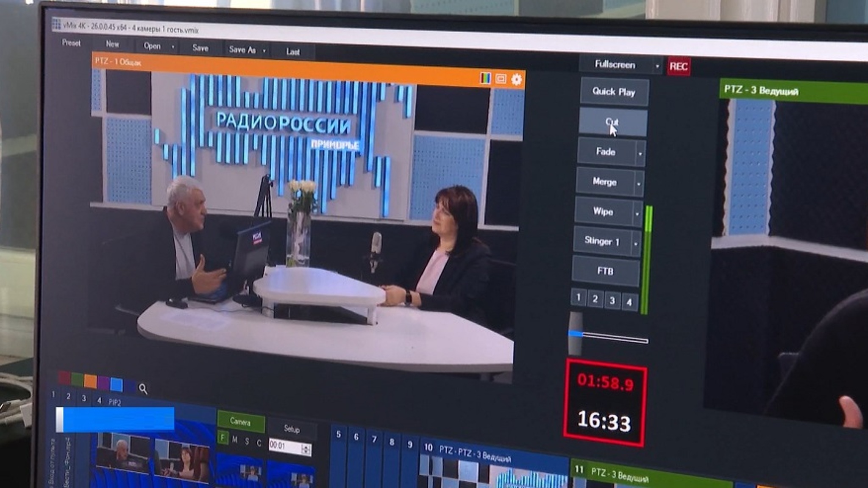
Task: Select input strip number 8
Action: (x=392, y=442)
